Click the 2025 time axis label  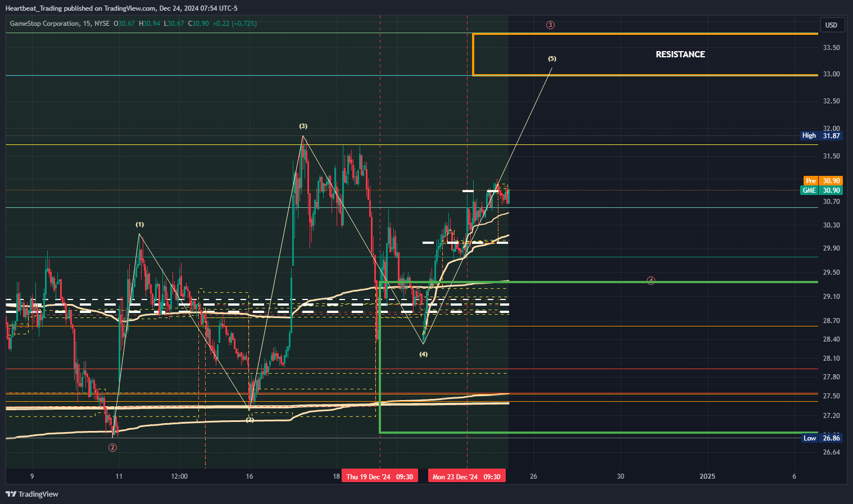[707, 476]
